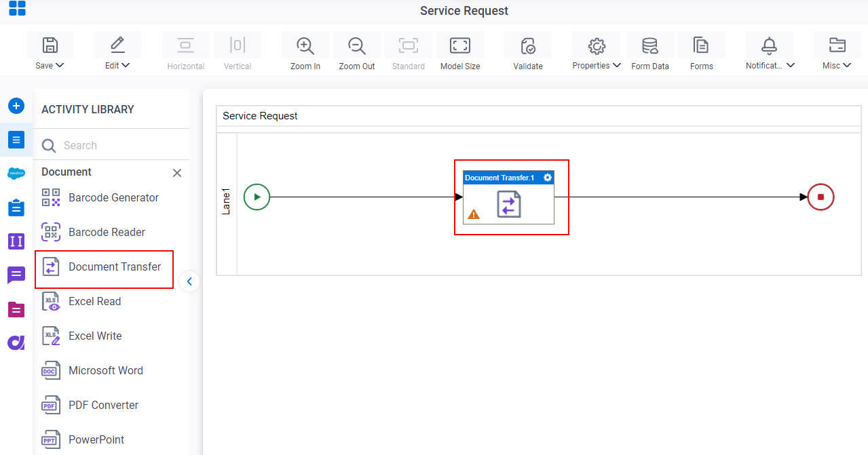Screen dimensions: 868x455
Task: Expand the Save dropdown arrow
Action: 60,66
